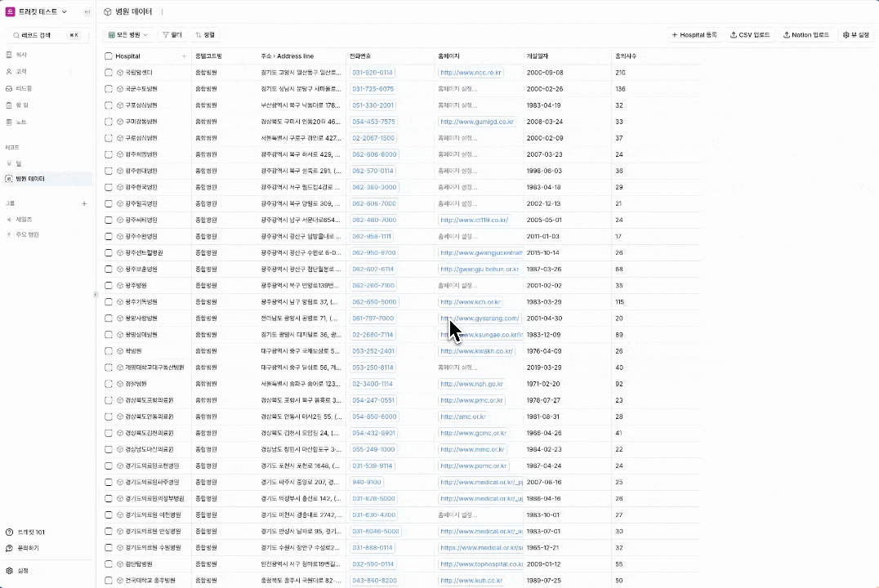Click the Hospital 등록 button
The height and width of the screenshot is (588, 879).
(x=694, y=35)
